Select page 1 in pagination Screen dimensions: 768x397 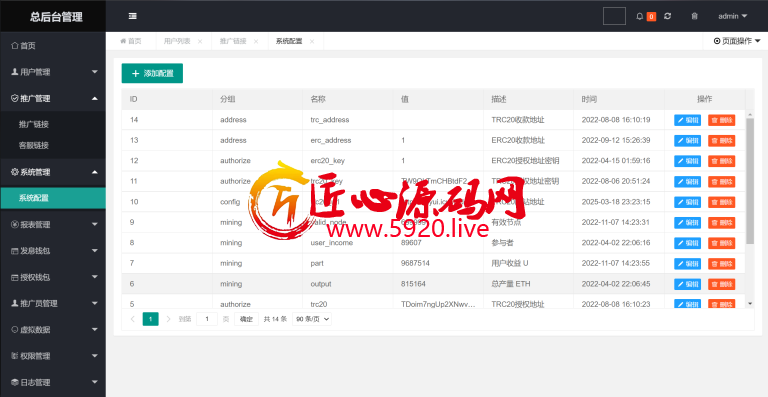point(150,319)
